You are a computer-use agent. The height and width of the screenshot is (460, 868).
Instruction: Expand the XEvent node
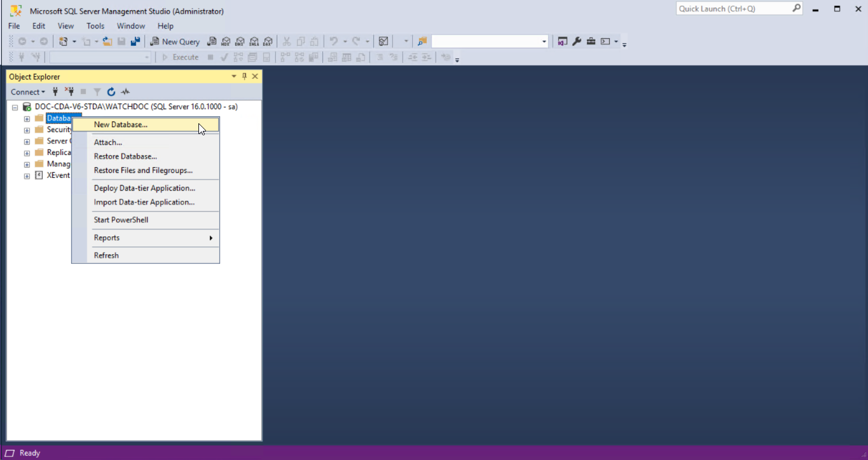tap(27, 176)
